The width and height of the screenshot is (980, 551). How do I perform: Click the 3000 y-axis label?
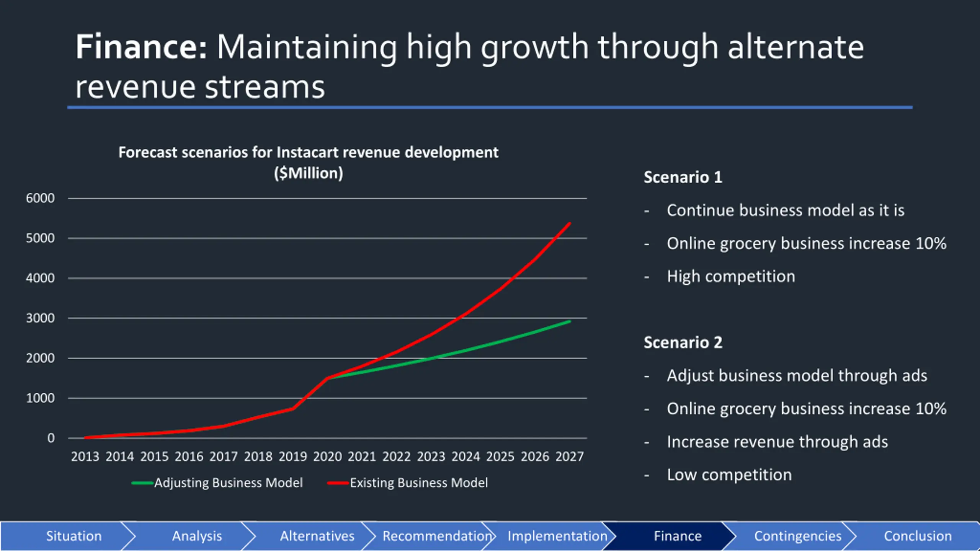tap(40, 318)
